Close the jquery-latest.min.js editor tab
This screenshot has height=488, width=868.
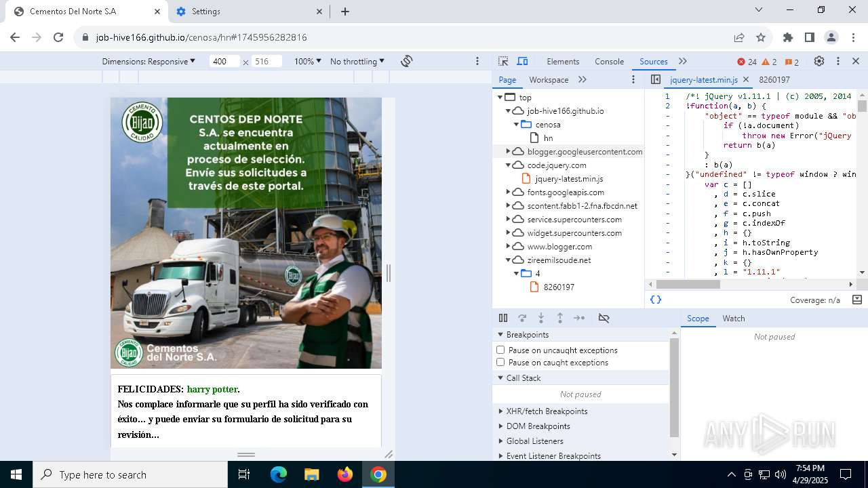pyautogui.click(x=746, y=79)
